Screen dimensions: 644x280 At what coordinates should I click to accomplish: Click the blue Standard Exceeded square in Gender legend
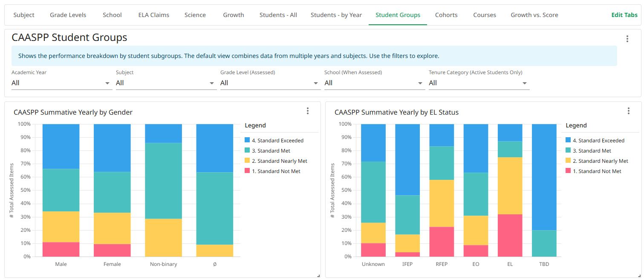(247, 140)
